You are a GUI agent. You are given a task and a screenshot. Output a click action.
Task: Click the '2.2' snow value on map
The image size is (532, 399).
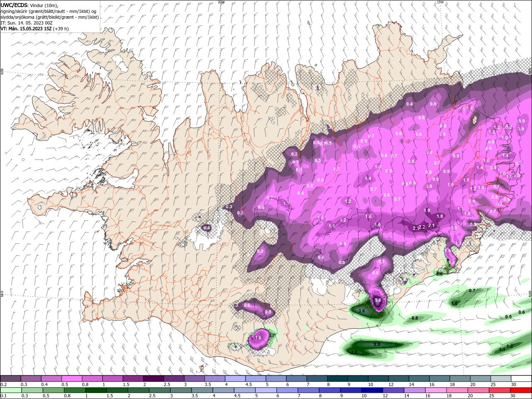[x=422, y=227]
